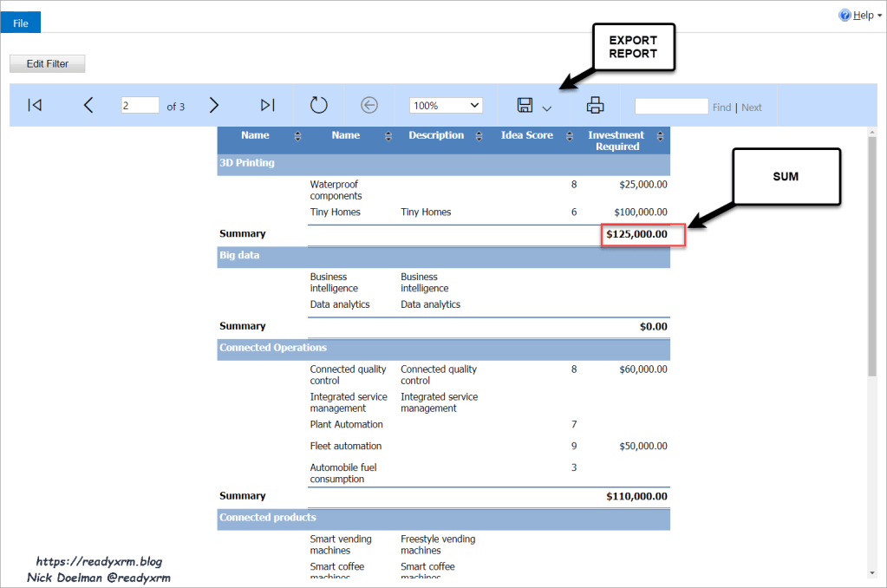Refresh the report
The width and height of the screenshot is (887, 588).
319,105
